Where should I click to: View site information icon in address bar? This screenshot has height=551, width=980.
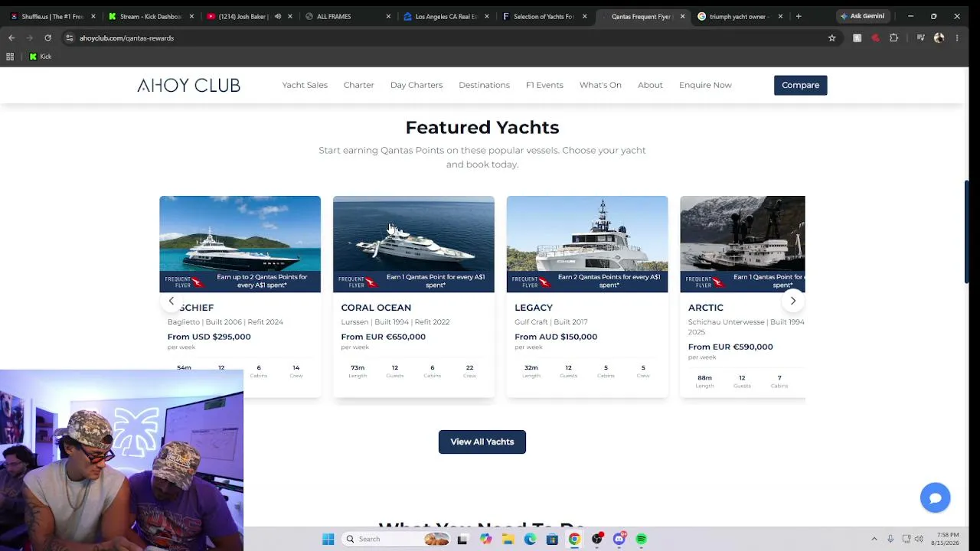pos(69,37)
